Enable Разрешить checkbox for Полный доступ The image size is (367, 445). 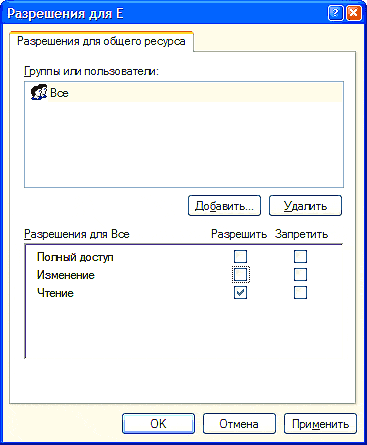(x=240, y=257)
